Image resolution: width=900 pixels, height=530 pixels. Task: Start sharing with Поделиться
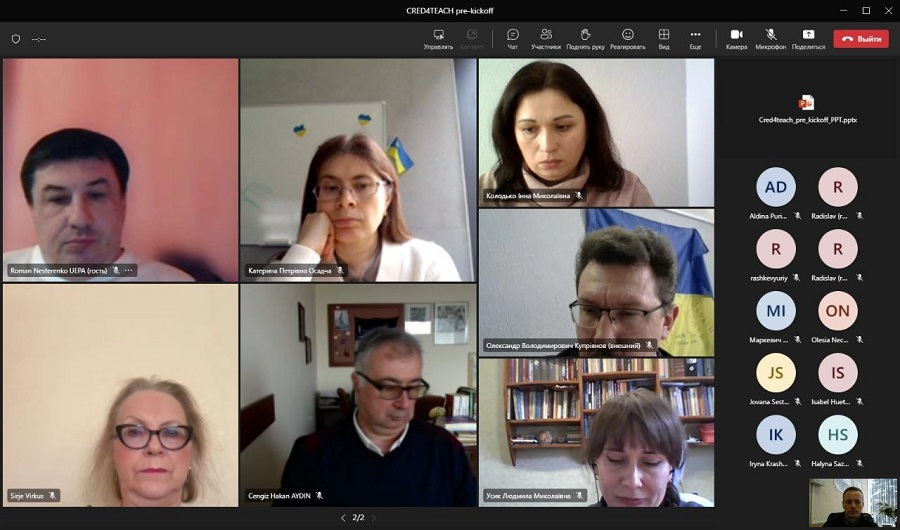click(x=809, y=39)
